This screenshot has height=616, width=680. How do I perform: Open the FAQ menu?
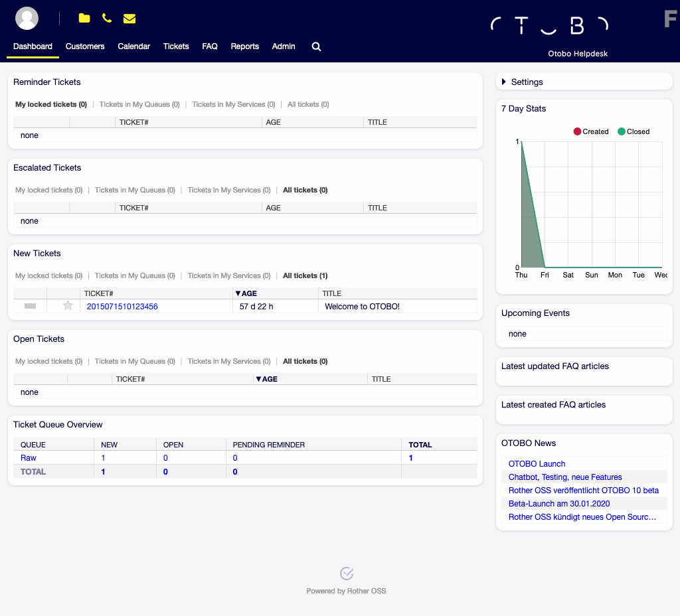[209, 46]
